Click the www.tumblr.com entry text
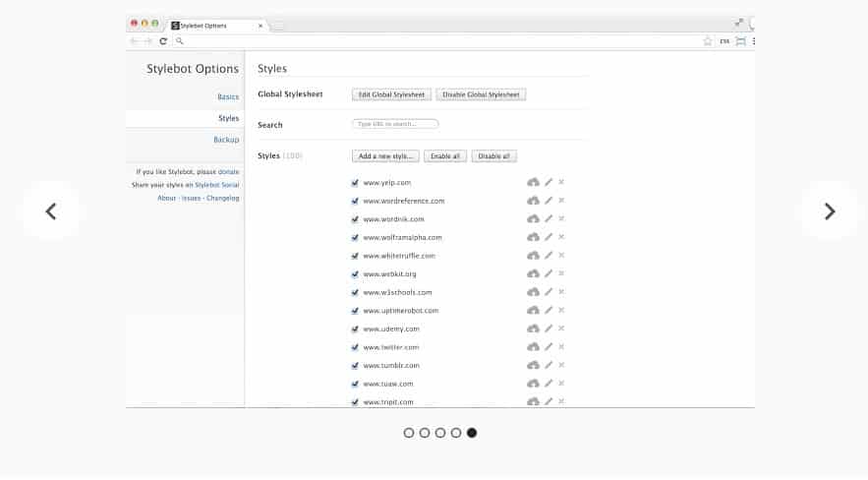This screenshot has height=480, width=868. (391, 365)
